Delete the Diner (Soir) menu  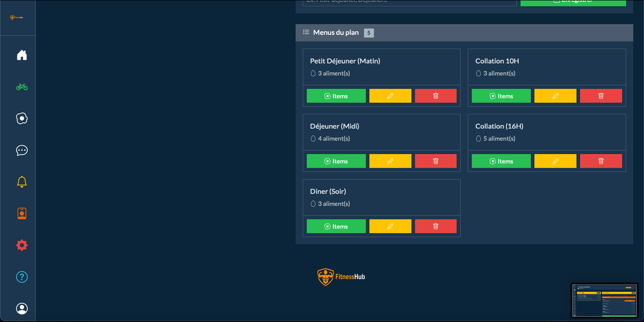[436, 226]
